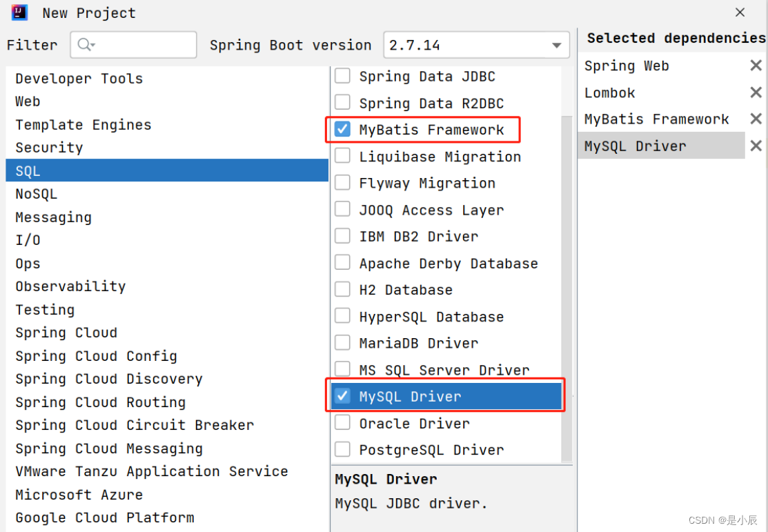This screenshot has width=768, height=532.
Task: Tick the JOOQ Access Layer checkbox
Action: [342, 209]
